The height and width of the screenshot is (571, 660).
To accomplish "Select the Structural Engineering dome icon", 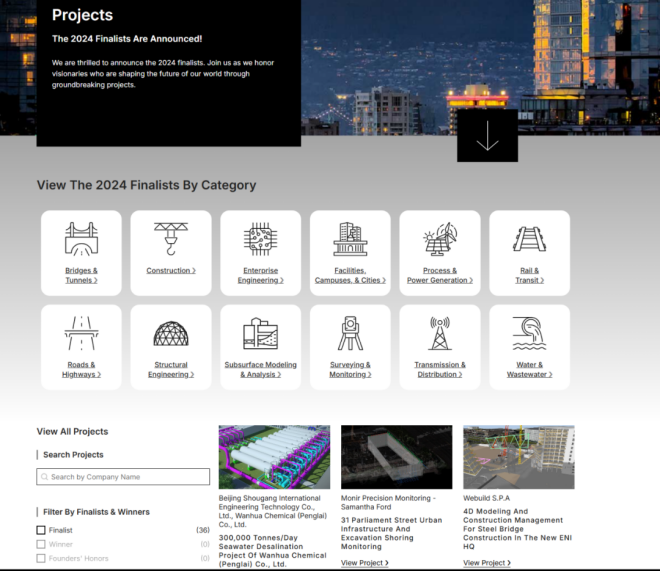I will pos(171,334).
